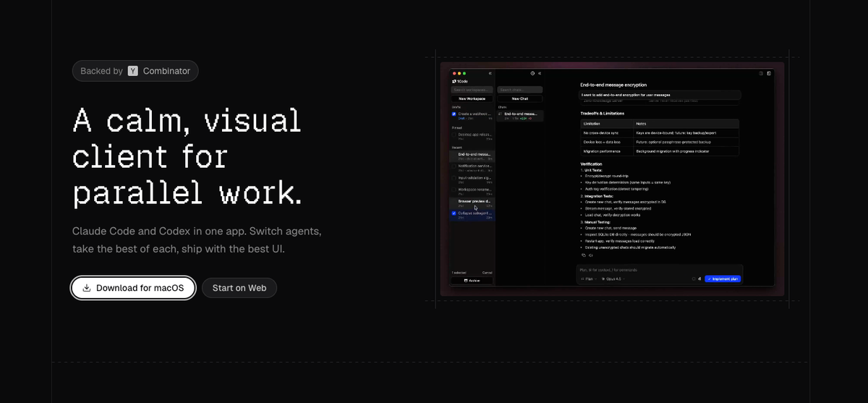This screenshot has height=403, width=868.
Task: Toggle the right panel layout icon
Action: [x=769, y=73]
